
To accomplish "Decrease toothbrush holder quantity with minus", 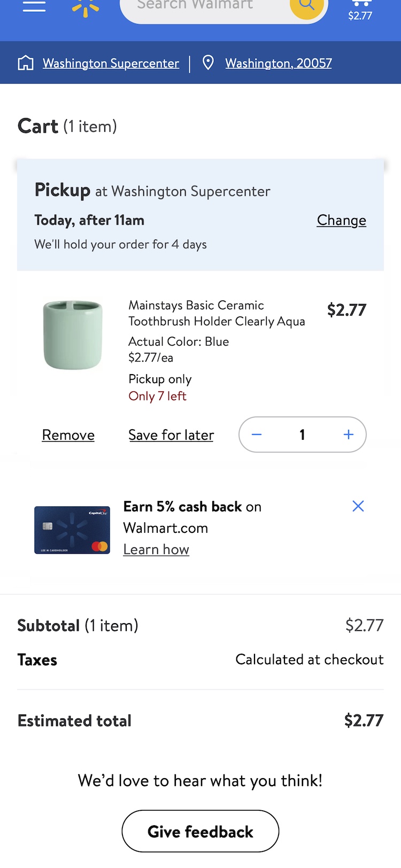I will point(257,435).
